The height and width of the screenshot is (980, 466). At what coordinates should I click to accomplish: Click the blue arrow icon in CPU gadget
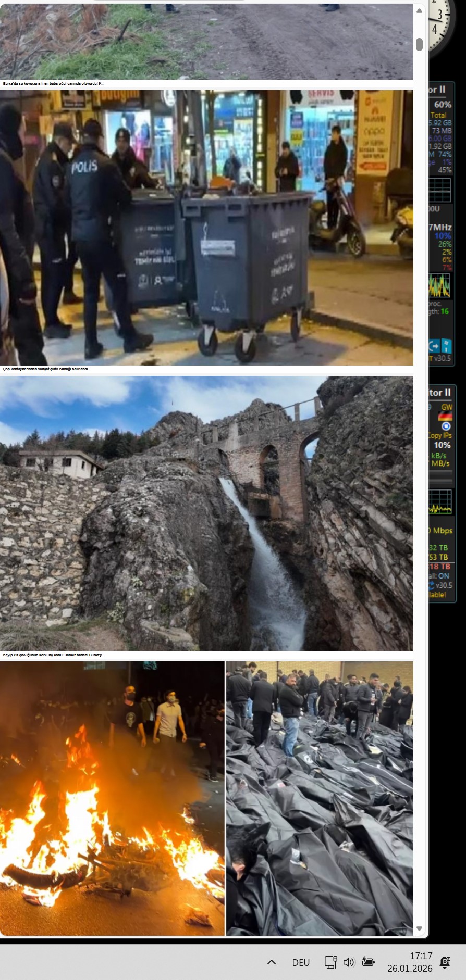(x=434, y=345)
